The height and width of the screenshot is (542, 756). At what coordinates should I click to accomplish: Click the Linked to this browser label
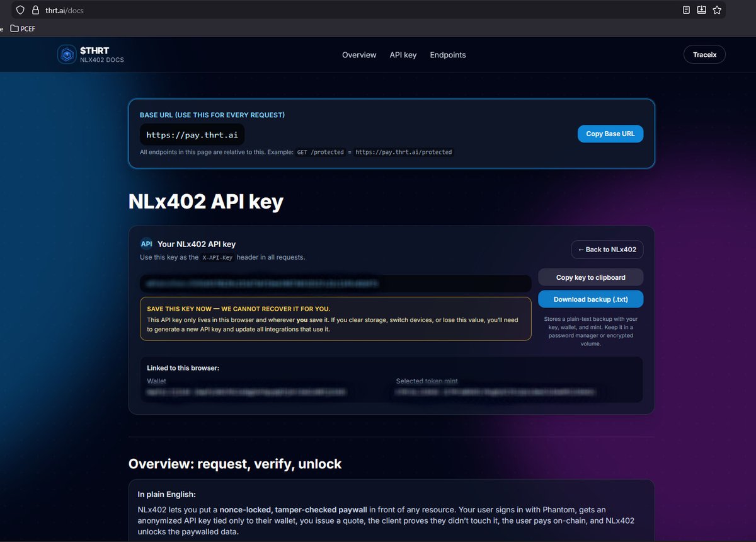183,368
